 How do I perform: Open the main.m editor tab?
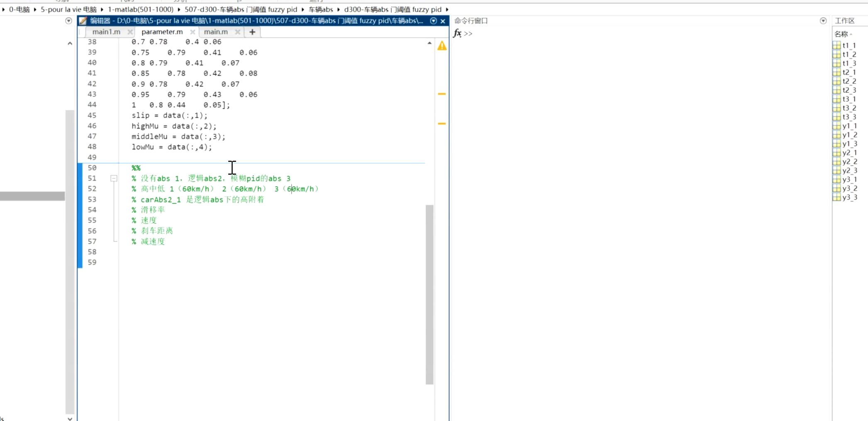point(216,32)
